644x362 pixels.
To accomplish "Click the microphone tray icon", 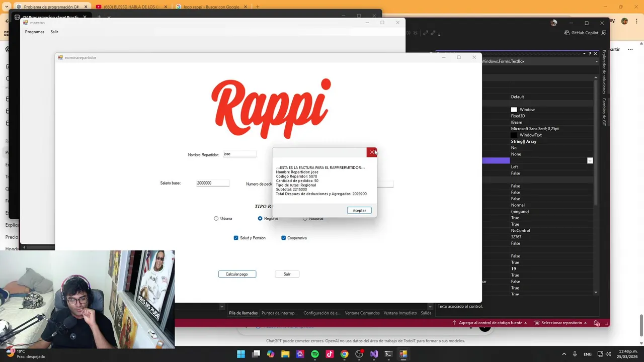I will tap(575, 354).
